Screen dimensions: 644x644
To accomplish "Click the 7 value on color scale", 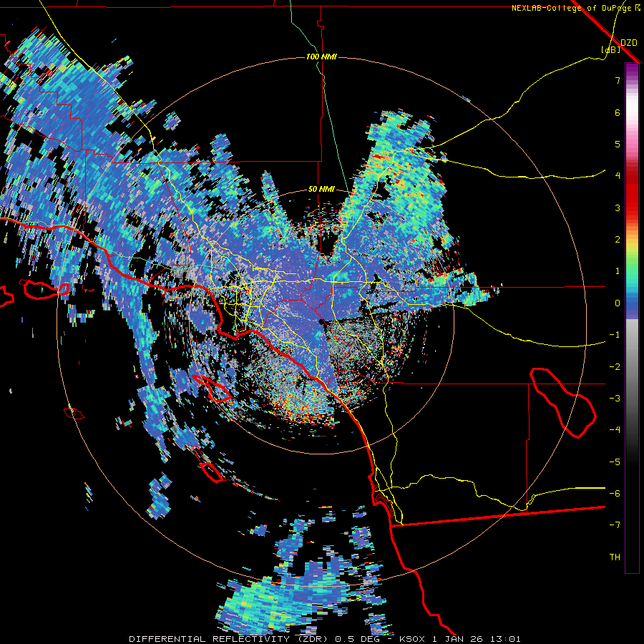I will click(x=618, y=80).
